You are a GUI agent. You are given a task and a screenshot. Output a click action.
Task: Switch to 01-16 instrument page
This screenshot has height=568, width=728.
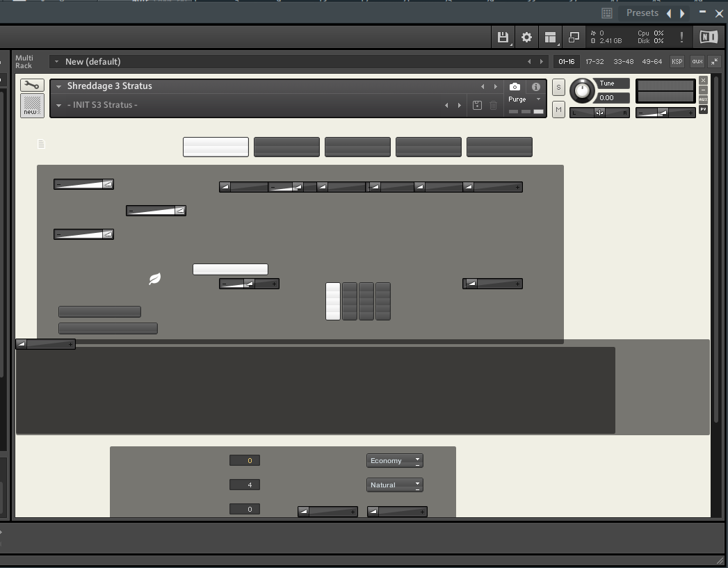[x=567, y=61]
